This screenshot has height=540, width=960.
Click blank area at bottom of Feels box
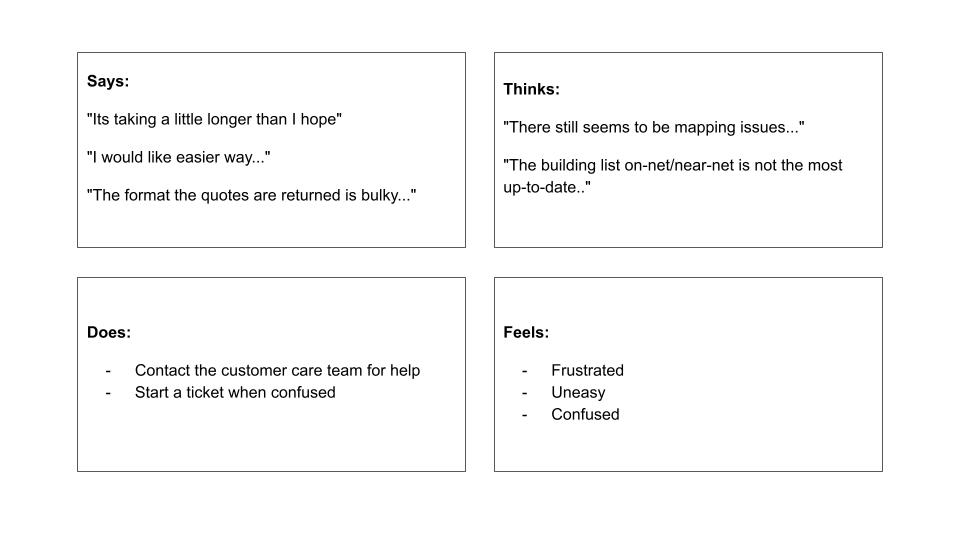[688, 448]
